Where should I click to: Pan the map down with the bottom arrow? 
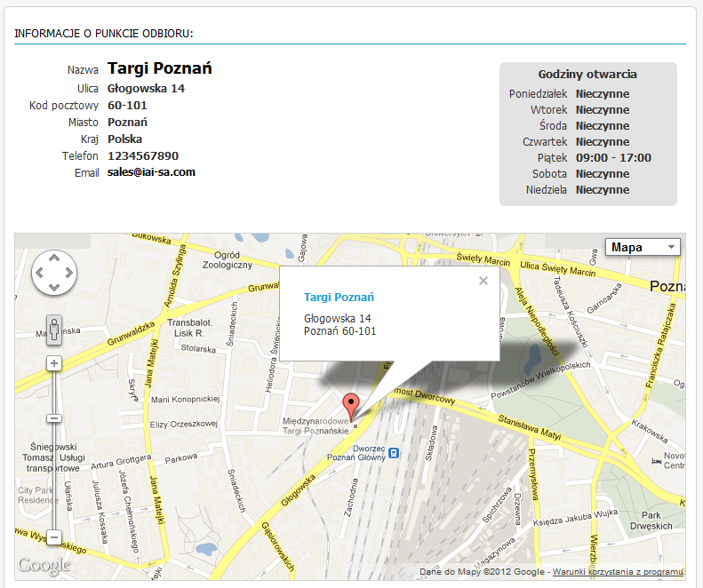[x=54, y=287]
